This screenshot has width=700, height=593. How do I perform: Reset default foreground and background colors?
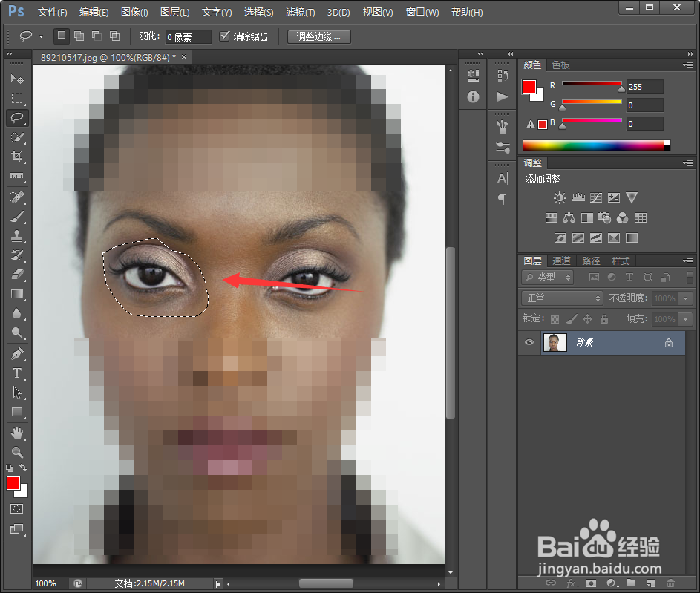[x=10, y=468]
